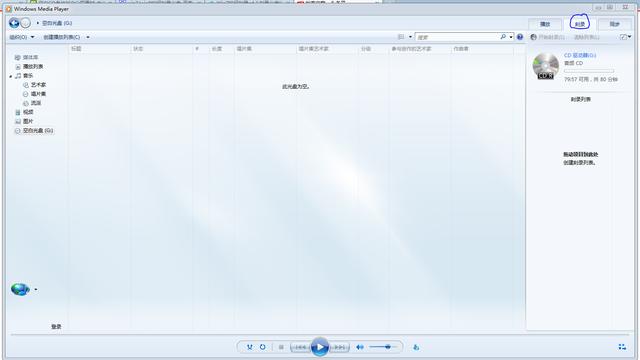This screenshot has width=640, height=360.
Task: Adjust the volume slider
Action: 383,347
